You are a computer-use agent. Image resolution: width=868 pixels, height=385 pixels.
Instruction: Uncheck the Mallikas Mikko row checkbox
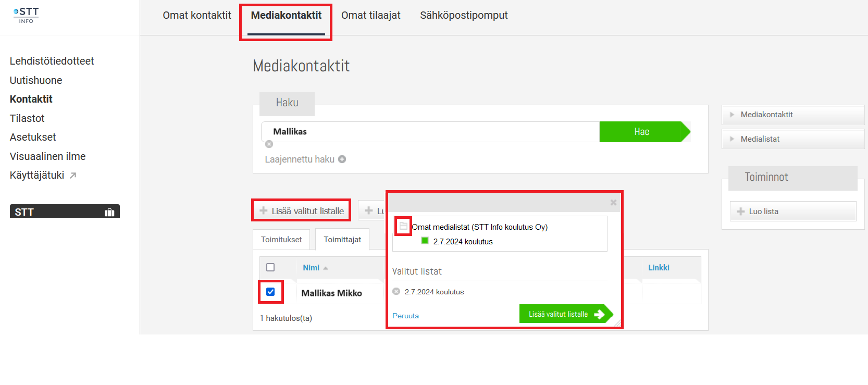click(270, 292)
